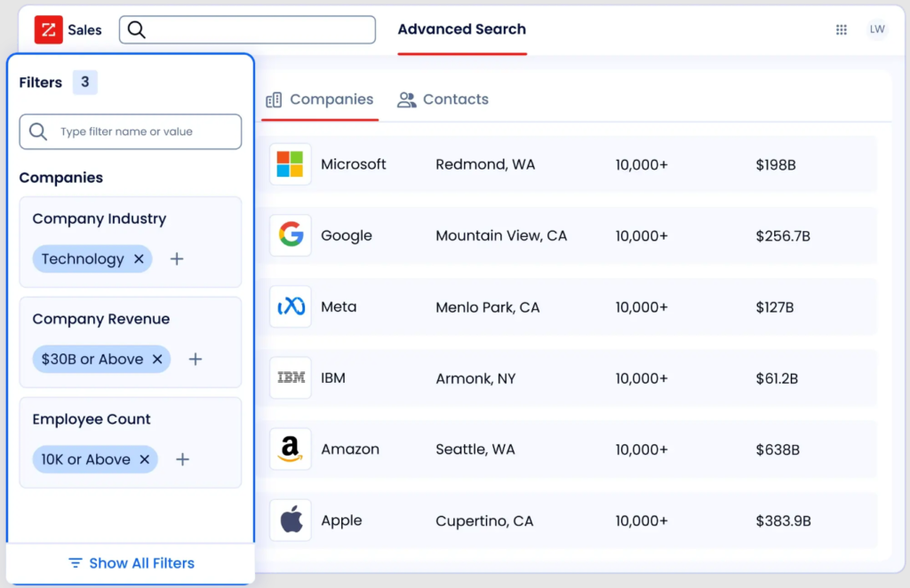Click the Google logo

tap(291, 235)
